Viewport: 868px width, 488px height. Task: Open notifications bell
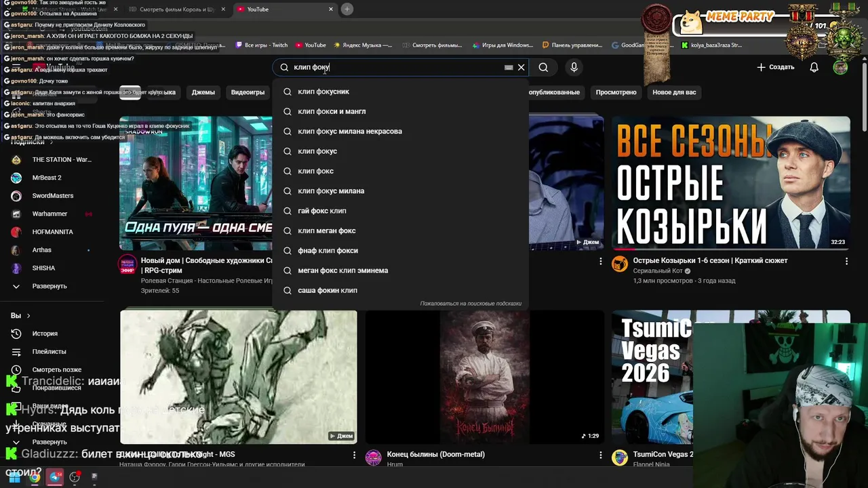tap(814, 67)
